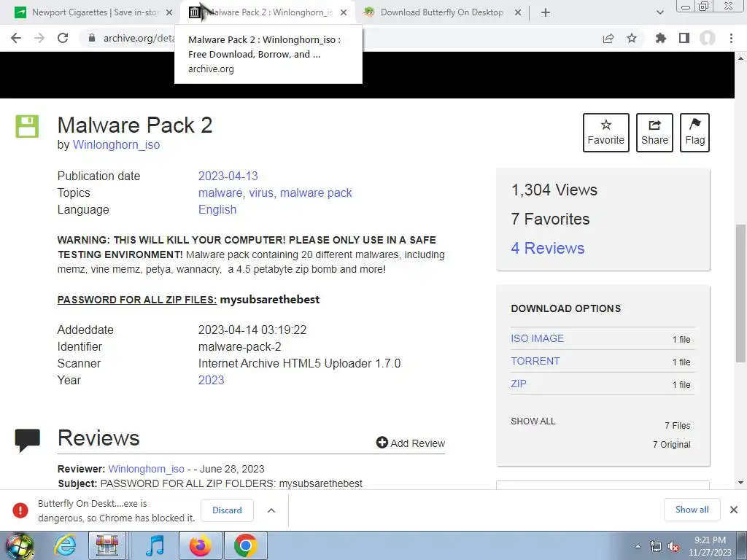The image size is (747, 560).
Task: Open the Chrome profile avatar
Action: click(x=708, y=38)
